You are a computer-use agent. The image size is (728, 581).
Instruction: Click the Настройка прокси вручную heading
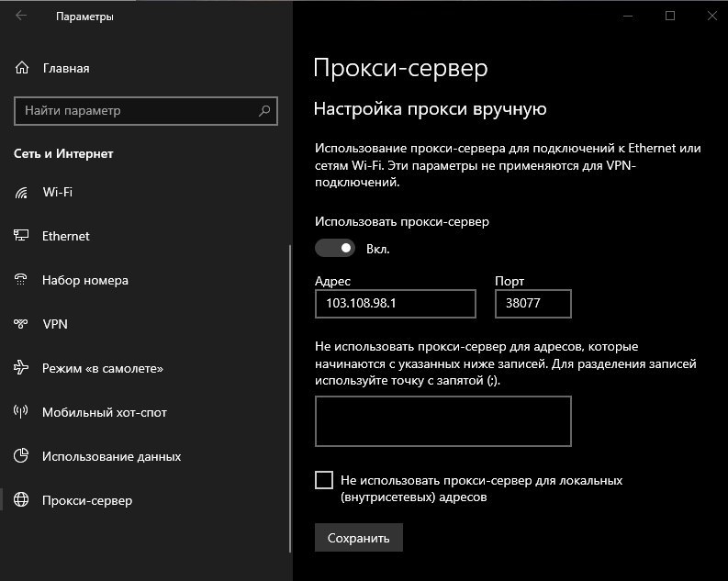[x=431, y=109]
